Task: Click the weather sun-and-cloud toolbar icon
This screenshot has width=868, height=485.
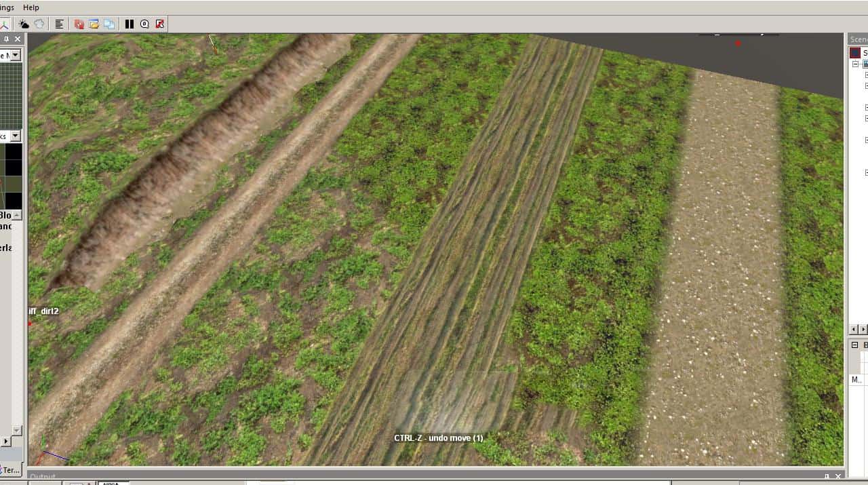Action: 24,24
